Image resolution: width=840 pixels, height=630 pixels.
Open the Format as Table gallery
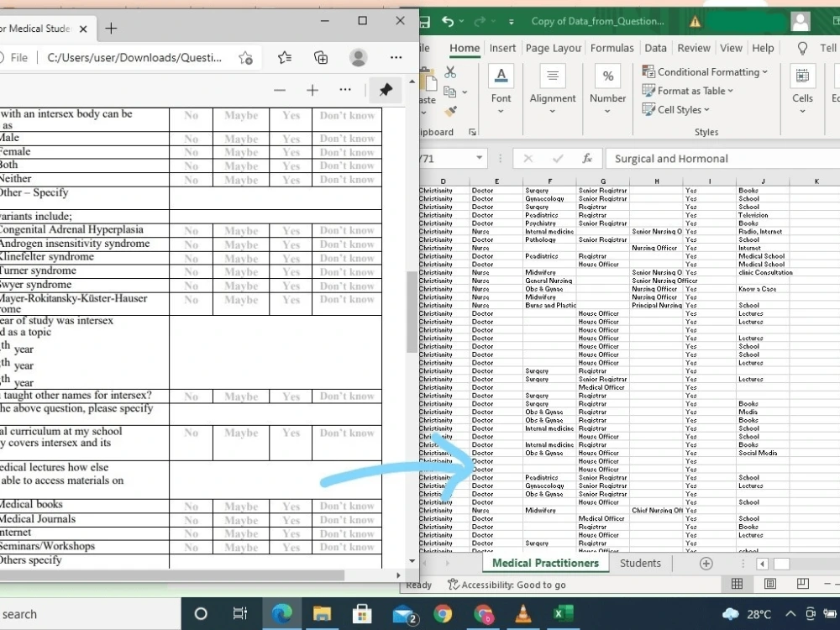688,91
